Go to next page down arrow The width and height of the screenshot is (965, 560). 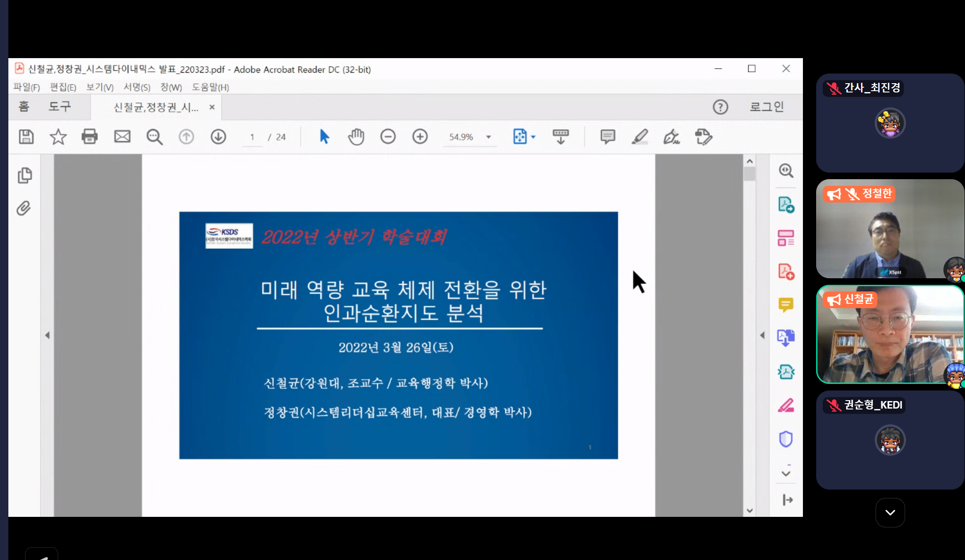(x=218, y=137)
